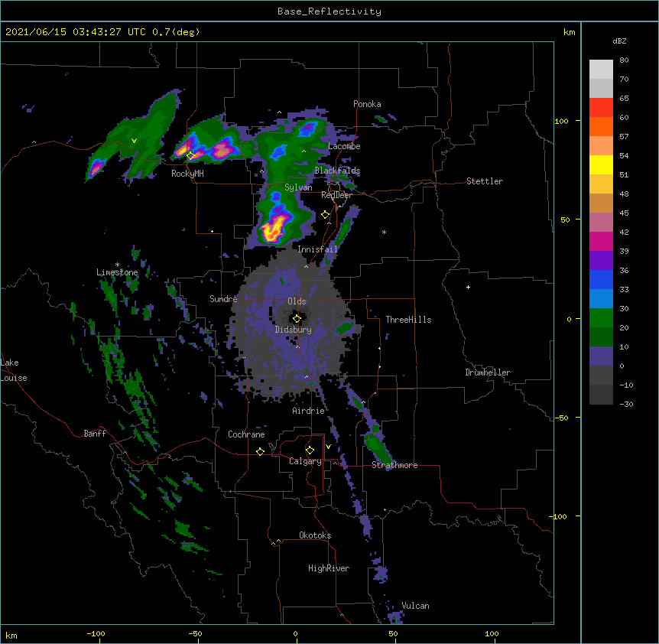The height and width of the screenshot is (644, 659).
Task: Click the white cross marker north of Drumheller
Action: pos(468,287)
